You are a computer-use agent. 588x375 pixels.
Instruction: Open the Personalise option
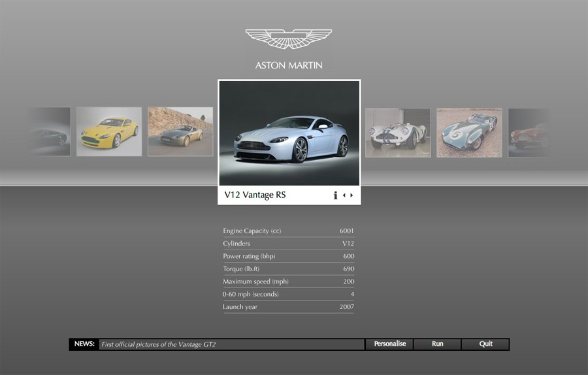coord(389,344)
